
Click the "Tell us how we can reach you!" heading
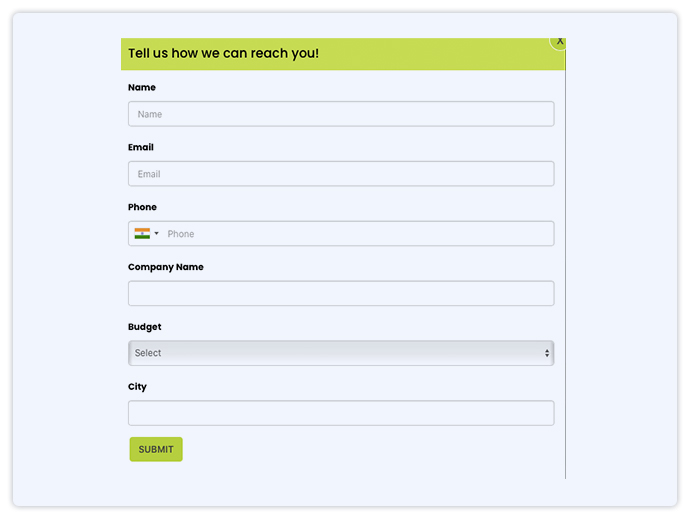tap(224, 53)
